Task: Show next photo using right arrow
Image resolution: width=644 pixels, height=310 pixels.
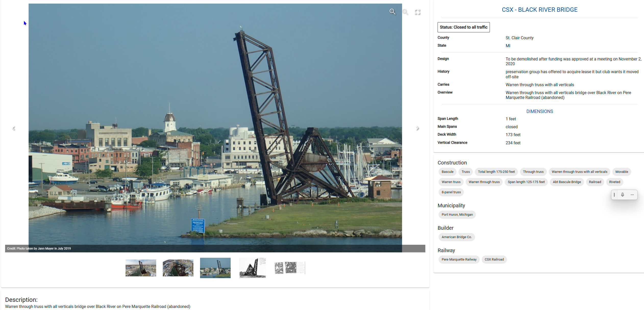Action: [418, 128]
